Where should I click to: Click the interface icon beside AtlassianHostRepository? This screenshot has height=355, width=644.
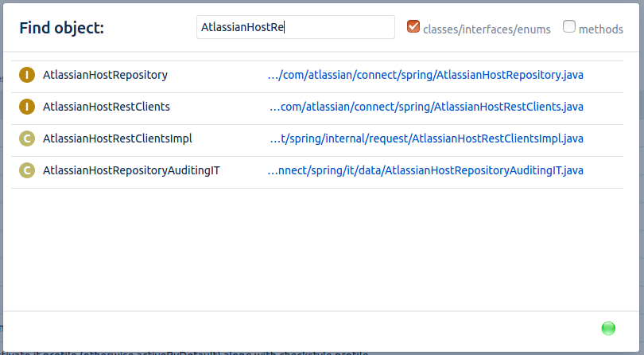coord(27,76)
